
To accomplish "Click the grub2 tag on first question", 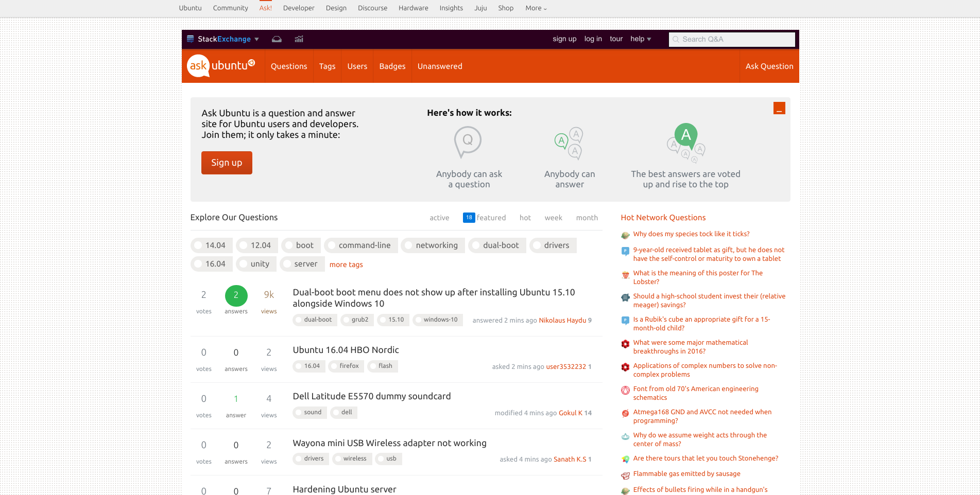I will [357, 320].
